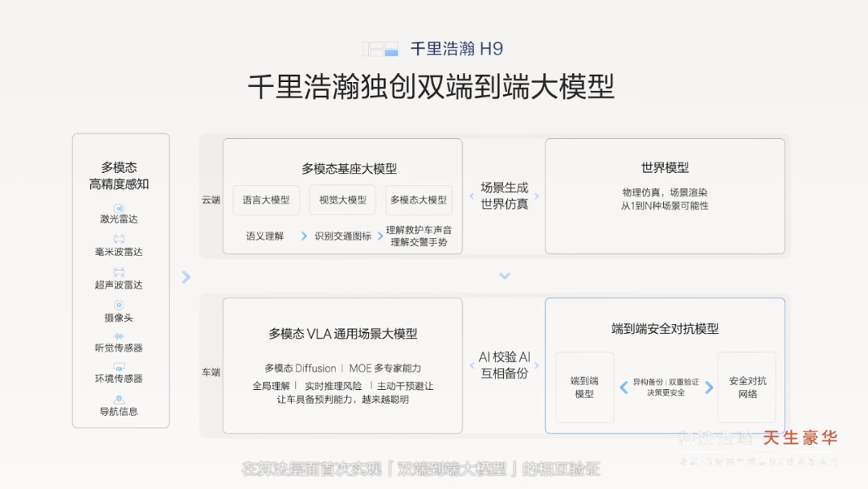Click the 导航信息 label
Screen dimensions: 868x489
click(119, 411)
